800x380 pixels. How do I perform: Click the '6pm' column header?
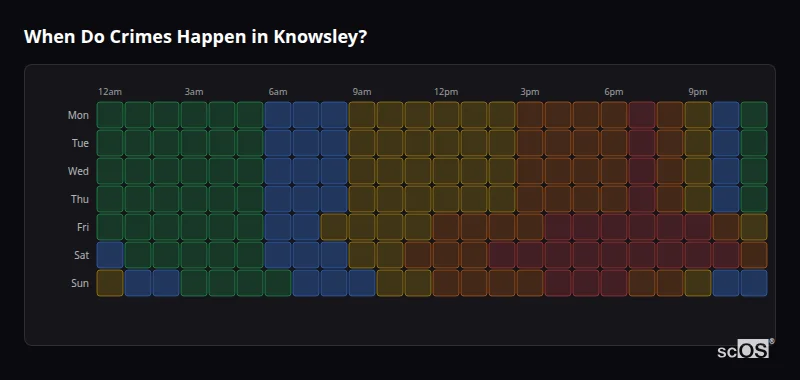pos(614,92)
